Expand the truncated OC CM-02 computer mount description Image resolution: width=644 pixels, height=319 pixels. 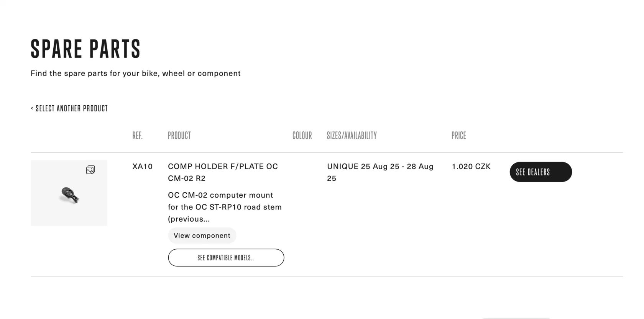tap(225, 207)
